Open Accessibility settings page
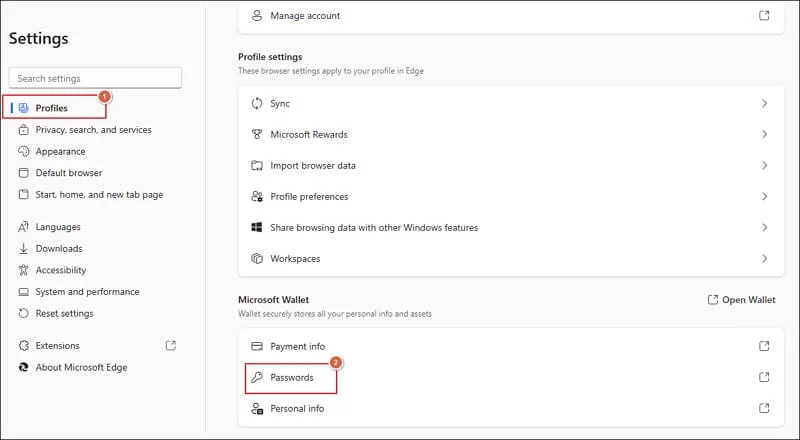The height and width of the screenshot is (440, 800). (x=61, y=270)
